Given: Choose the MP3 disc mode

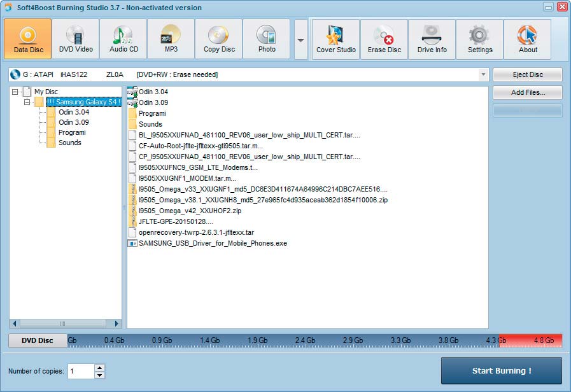Looking at the screenshot, I should tap(171, 39).
